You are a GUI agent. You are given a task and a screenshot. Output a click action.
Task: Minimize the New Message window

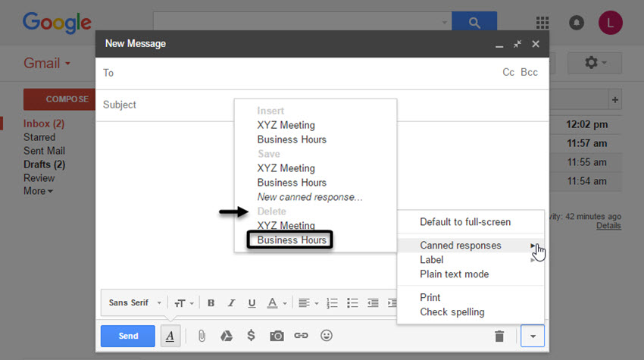pyautogui.click(x=499, y=45)
